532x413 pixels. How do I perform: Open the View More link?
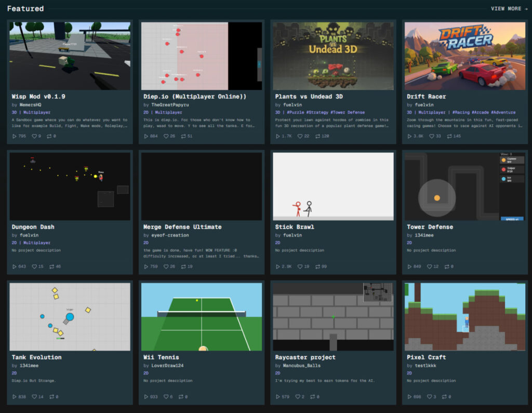coord(509,9)
